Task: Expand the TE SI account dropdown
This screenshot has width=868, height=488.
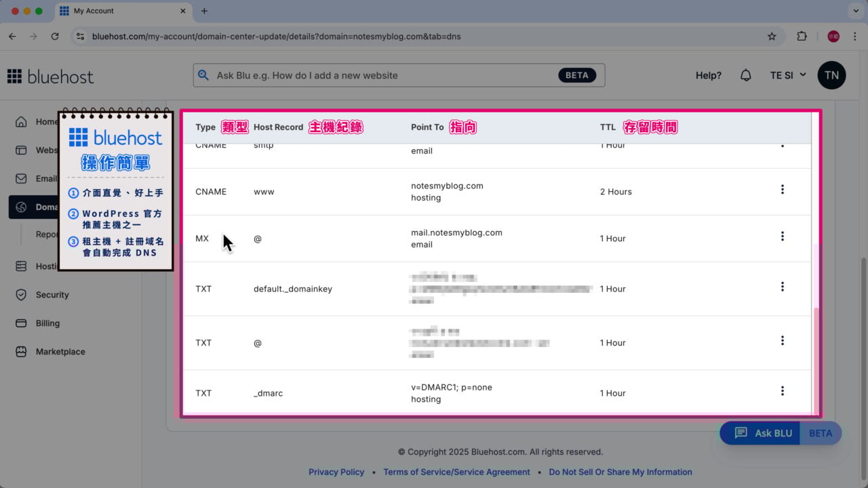Action: [787, 75]
